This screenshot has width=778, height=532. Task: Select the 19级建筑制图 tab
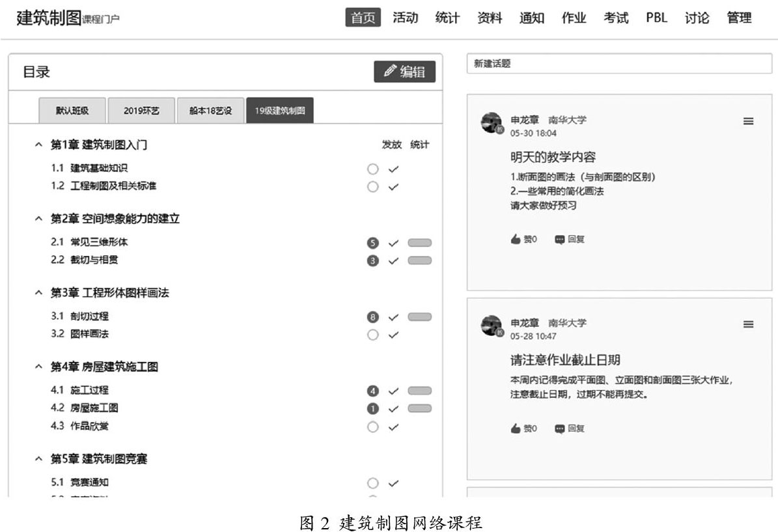pyautogui.click(x=280, y=110)
